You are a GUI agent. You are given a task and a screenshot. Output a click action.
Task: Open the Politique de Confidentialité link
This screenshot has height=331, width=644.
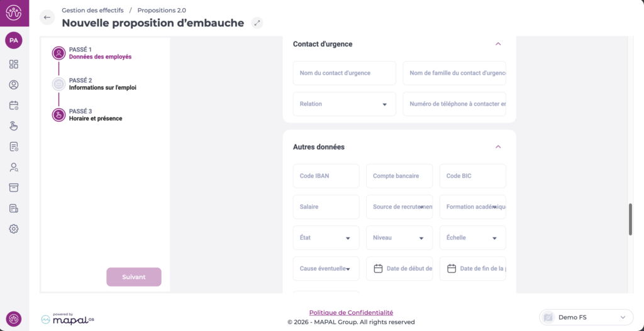[351, 312]
